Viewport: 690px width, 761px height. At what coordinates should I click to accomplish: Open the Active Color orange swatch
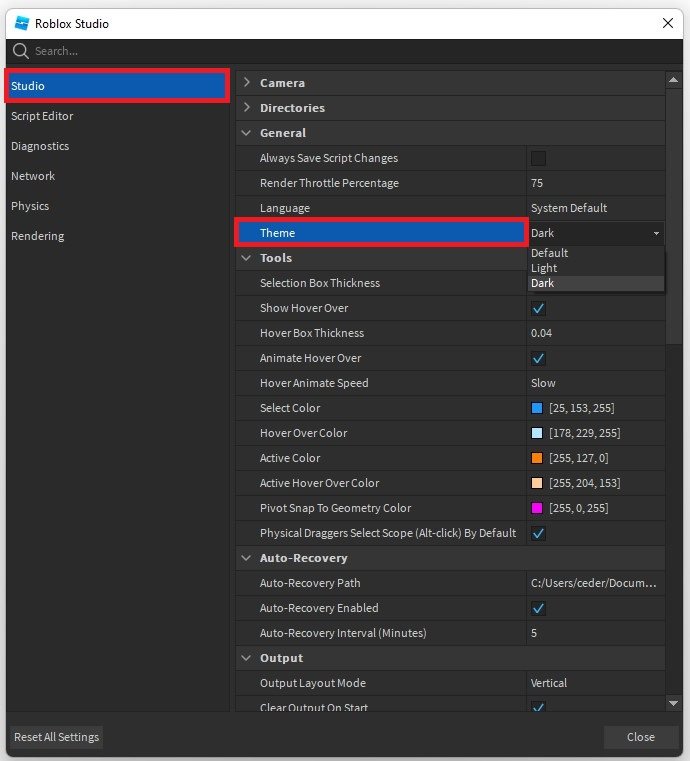(x=537, y=458)
